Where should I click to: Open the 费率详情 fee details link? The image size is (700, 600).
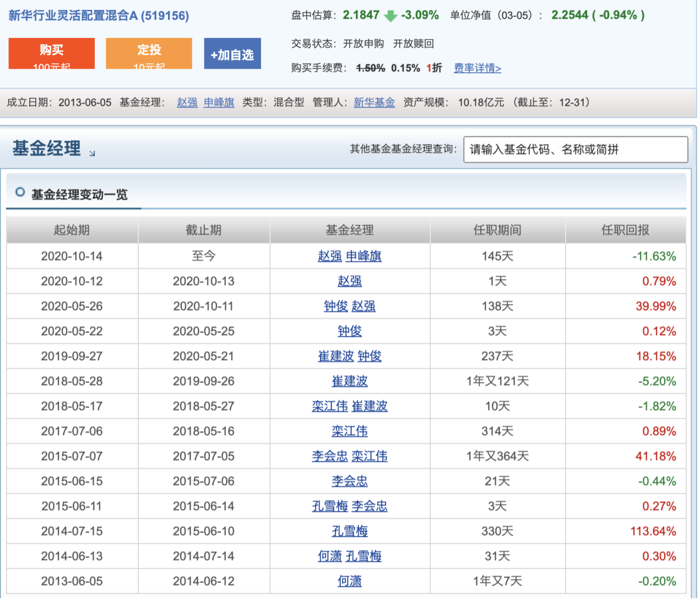477,68
